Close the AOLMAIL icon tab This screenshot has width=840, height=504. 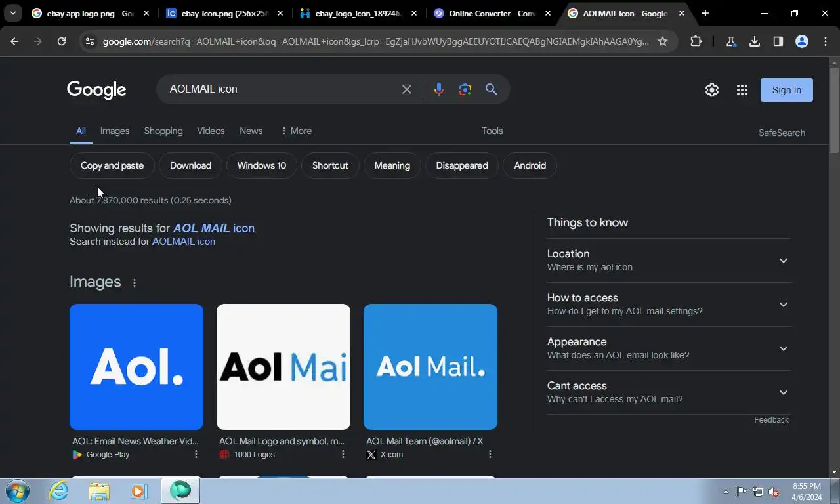click(682, 13)
